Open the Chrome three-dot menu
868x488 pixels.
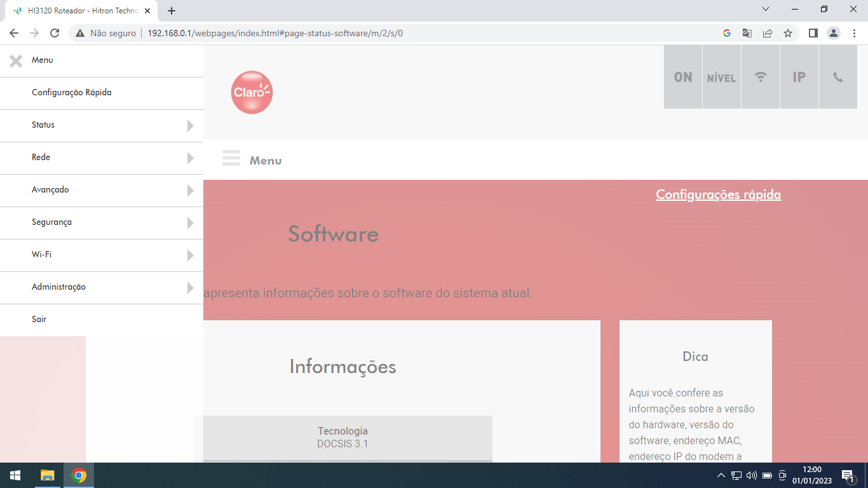[855, 33]
